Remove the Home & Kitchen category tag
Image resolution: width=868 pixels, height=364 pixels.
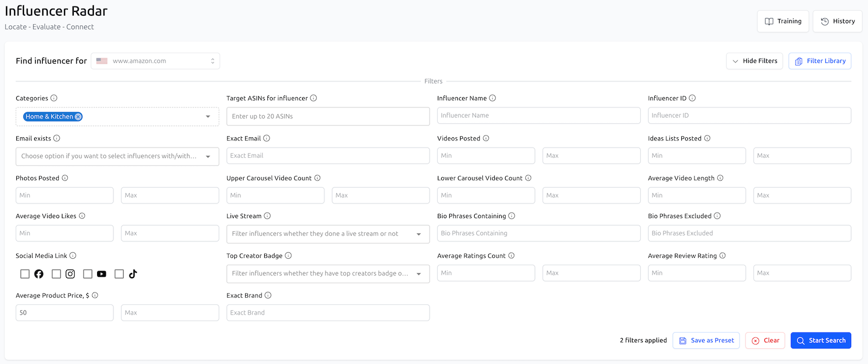(78, 117)
